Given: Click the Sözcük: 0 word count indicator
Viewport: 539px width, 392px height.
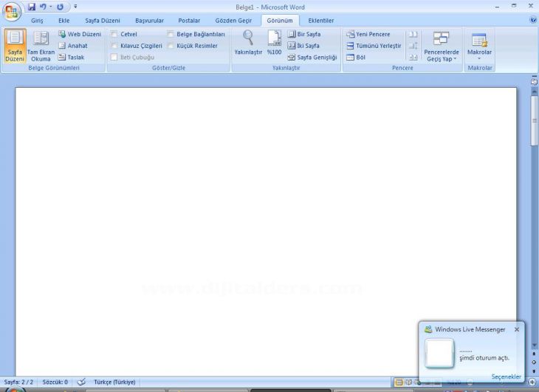Looking at the screenshot, I should [55, 382].
